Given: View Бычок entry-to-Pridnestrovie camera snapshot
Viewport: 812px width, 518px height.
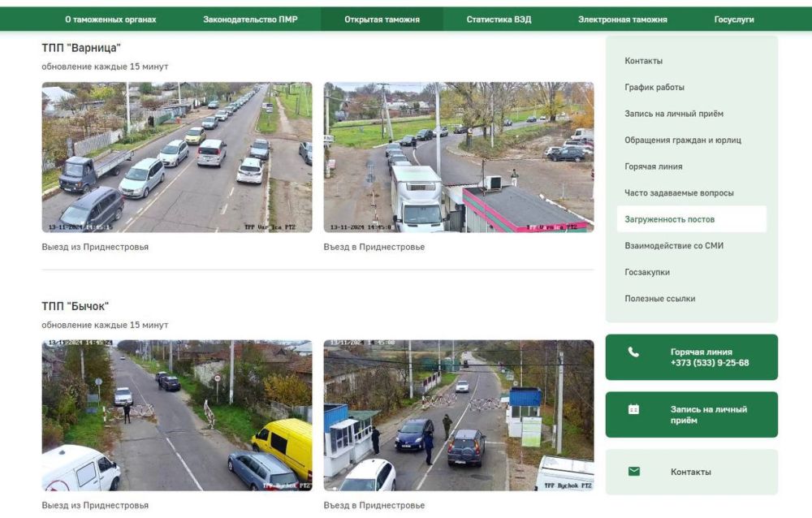Looking at the screenshot, I should click(x=458, y=415).
